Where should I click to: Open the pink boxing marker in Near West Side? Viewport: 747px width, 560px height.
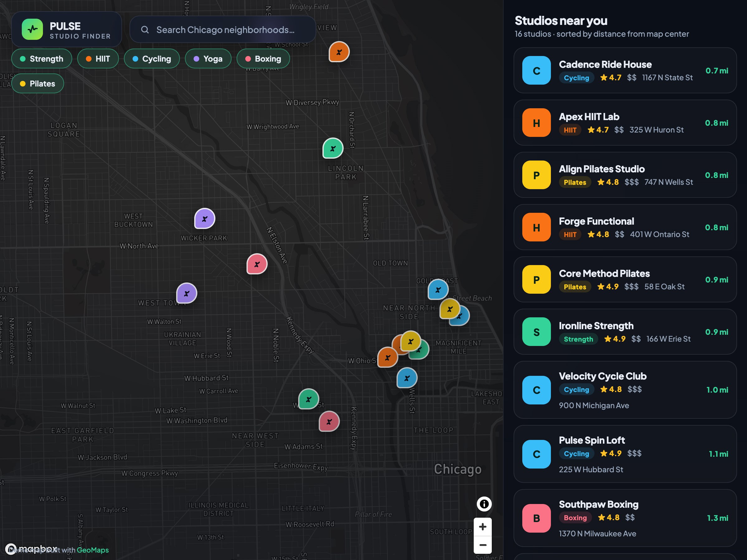tap(329, 421)
